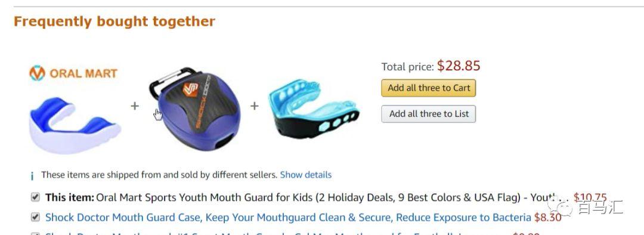The height and width of the screenshot is (235, 644).
Task: Click the Oral Mart brand logo
Action: [x=73, y=73]
